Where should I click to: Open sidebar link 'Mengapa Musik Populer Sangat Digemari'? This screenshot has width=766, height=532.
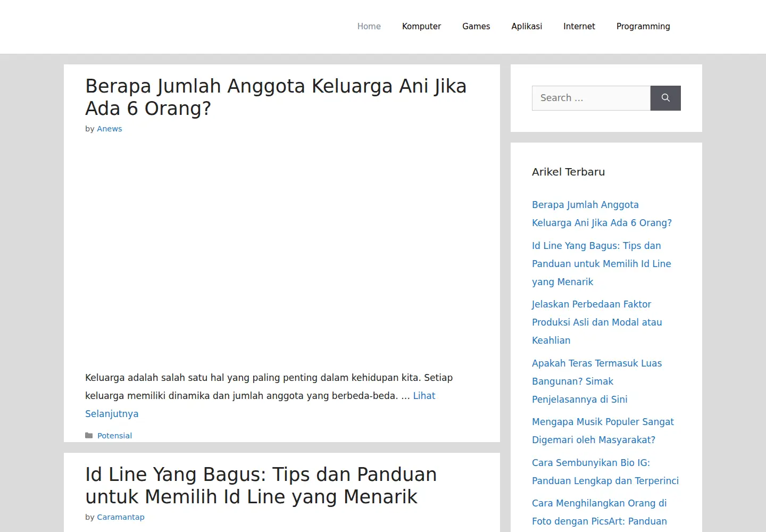click(603, 431)
